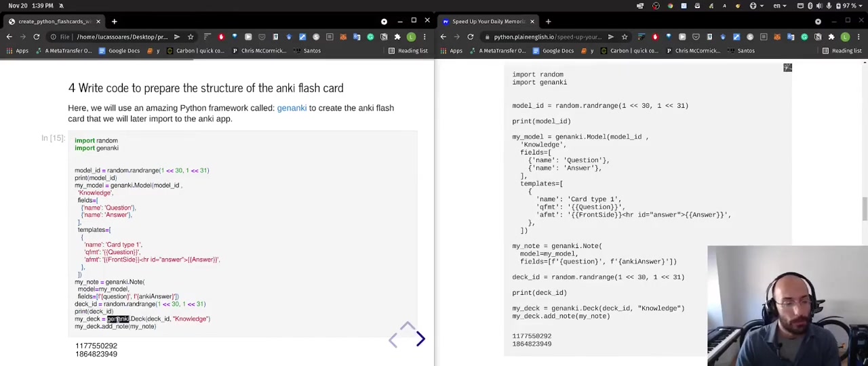Go to next slide with the right arrow
Viewport: 868px width, 366px height.
point(420,339)
